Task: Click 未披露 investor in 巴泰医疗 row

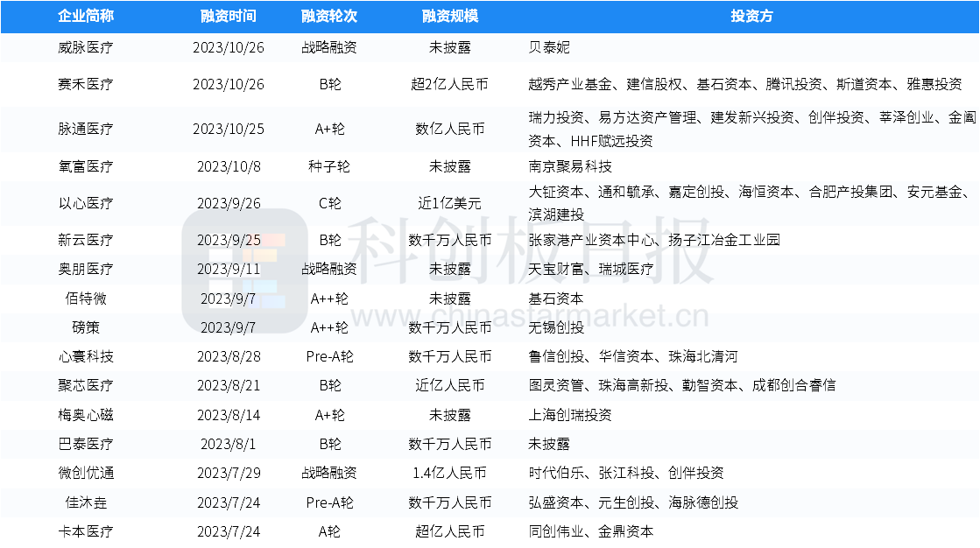Action: point(549,445)
